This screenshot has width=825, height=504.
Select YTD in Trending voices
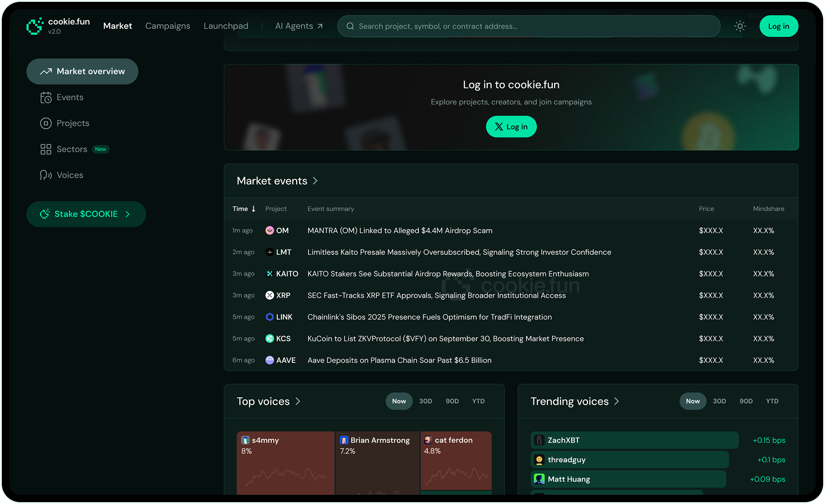(772, 401)
